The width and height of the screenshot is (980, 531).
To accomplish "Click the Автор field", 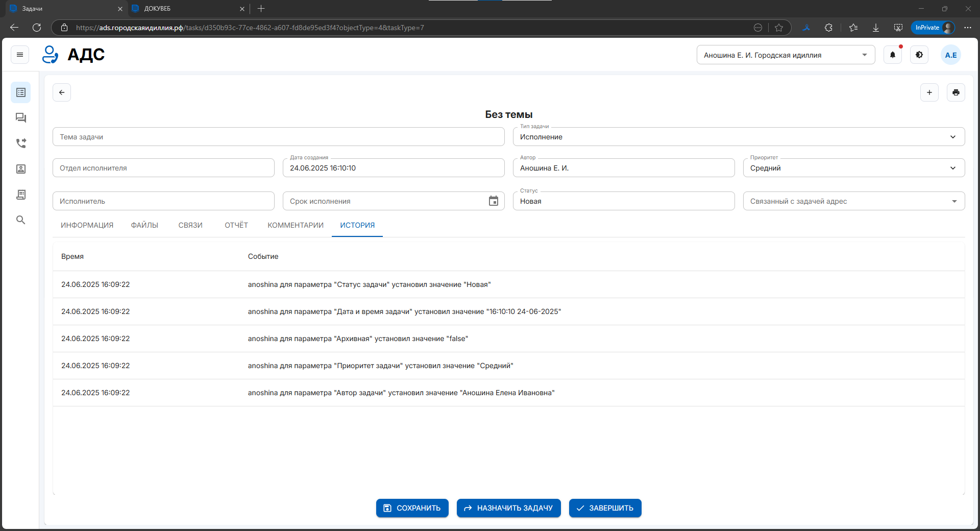I will pyautogui.click(x=624, y=168).
